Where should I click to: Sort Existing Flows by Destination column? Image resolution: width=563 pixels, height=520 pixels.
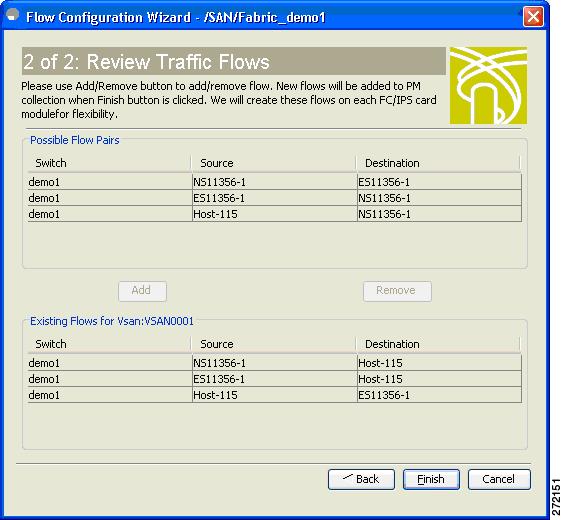(438, 344)
